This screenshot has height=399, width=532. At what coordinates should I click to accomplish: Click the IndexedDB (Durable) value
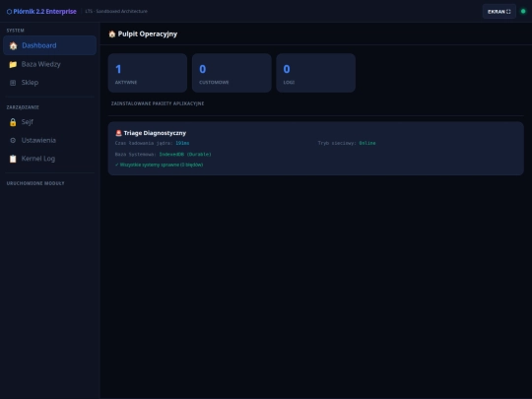pyautogui.click(x=185, y=155)
